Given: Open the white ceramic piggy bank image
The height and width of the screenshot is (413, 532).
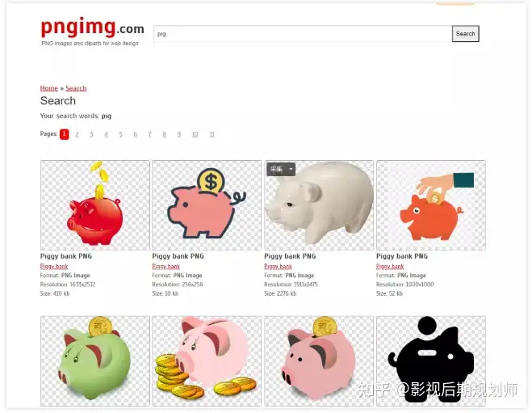Looking at the screenshot, I should click(x=319, y=205).
